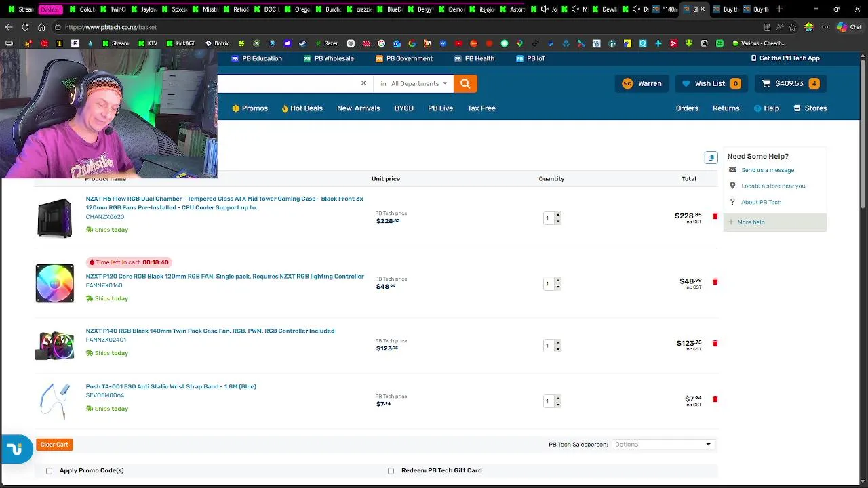Screen dimensions: 868x488
Task: Click the Clear Cart button
Action: coord(54,445)
